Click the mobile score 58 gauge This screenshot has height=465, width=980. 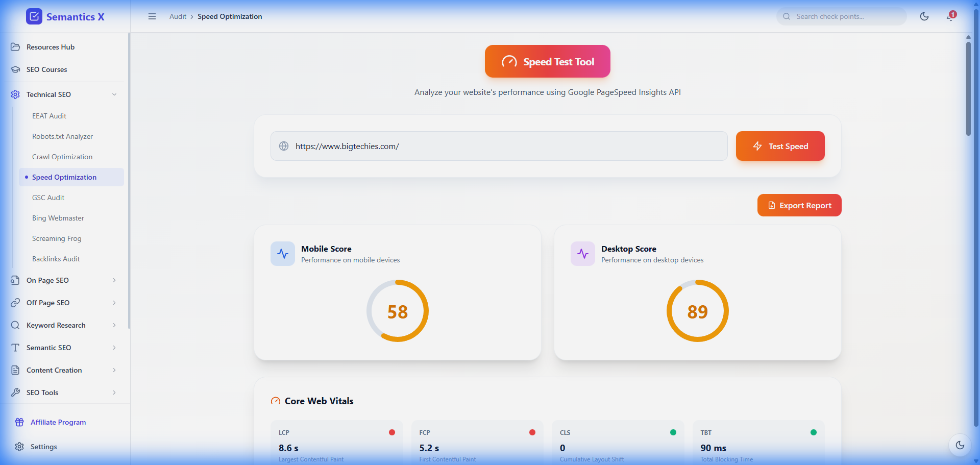(x=398, y=311)
